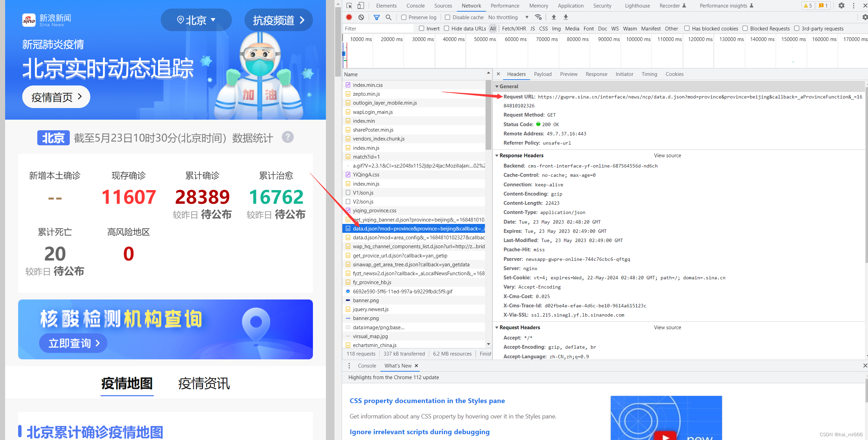
Task: Switch to the Console panel tab
Action: click(x=416, y=6)
